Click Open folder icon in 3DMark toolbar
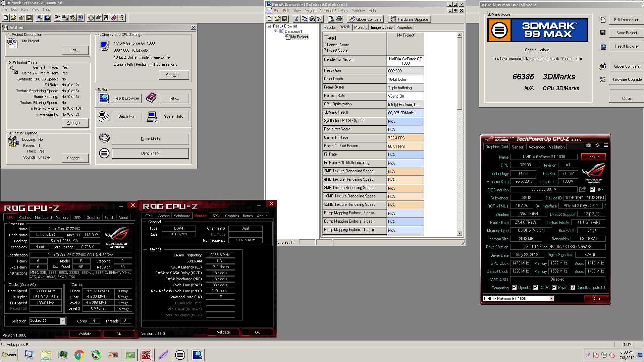 click(x=13, y=18)
